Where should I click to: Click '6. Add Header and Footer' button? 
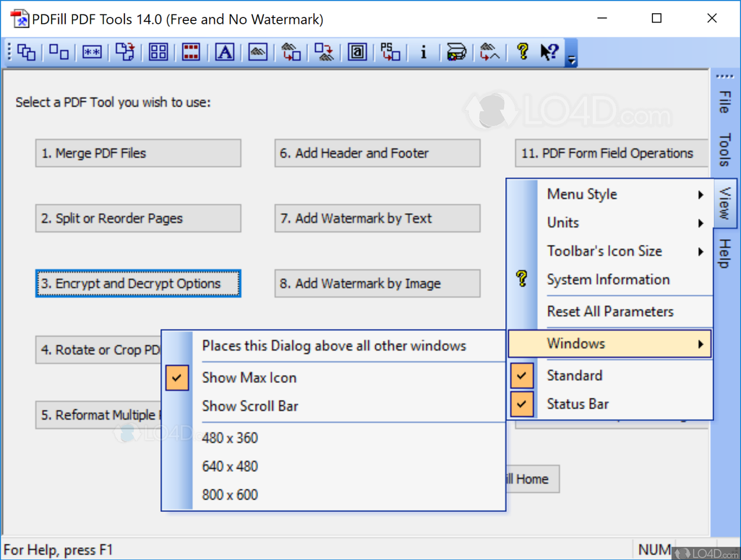pyautogui.click(x=377, y=153)
